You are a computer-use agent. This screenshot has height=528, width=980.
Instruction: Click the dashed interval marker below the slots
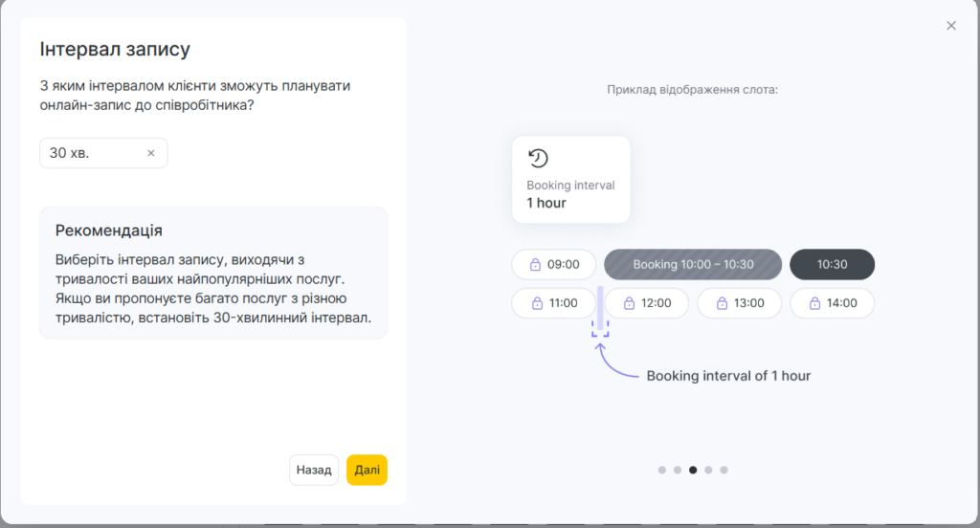pos(600,329)
